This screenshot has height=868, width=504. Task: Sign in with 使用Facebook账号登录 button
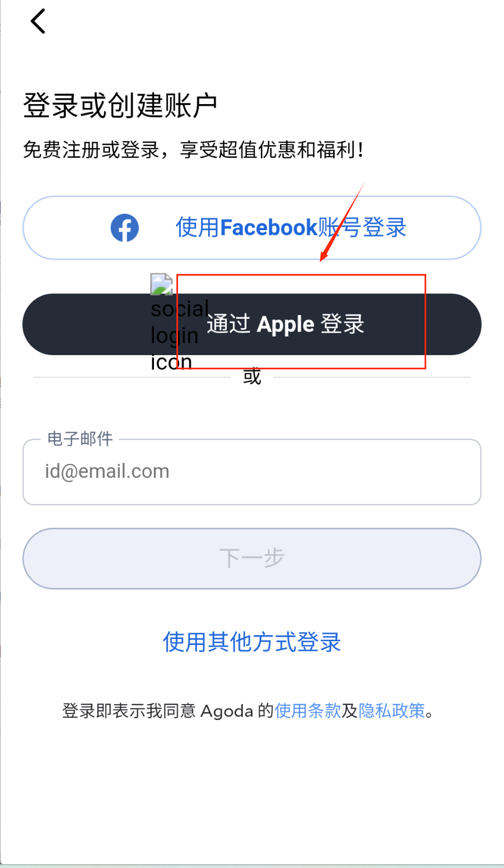tap(252, 227)
